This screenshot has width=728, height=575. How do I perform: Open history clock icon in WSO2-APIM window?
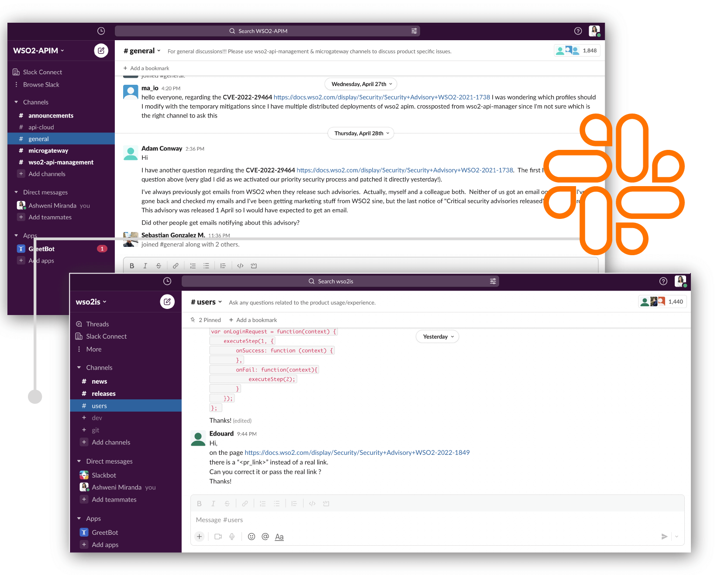(x=101, y=31)
